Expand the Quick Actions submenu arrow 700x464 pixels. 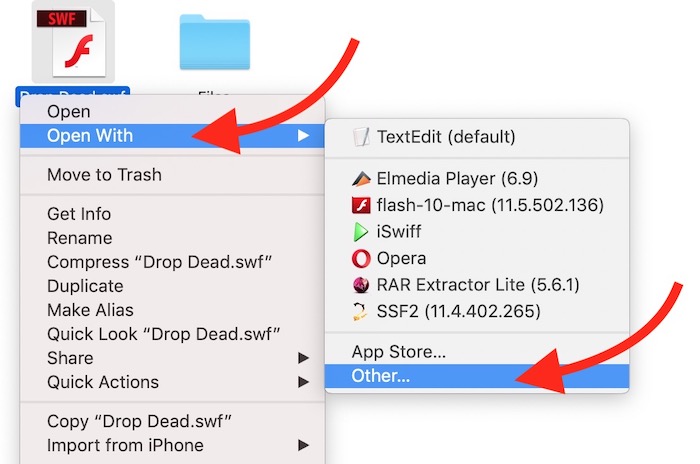pyautogui.click(x=304, y=382)
